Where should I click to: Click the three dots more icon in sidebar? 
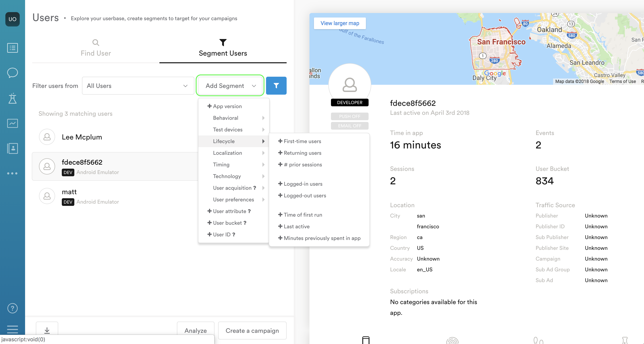tap(12, 173)
